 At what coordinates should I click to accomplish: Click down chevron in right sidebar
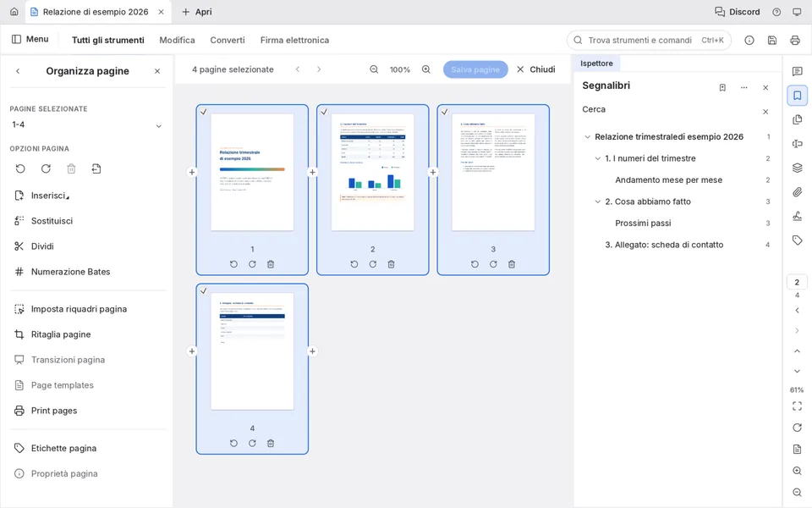point(797,371)
